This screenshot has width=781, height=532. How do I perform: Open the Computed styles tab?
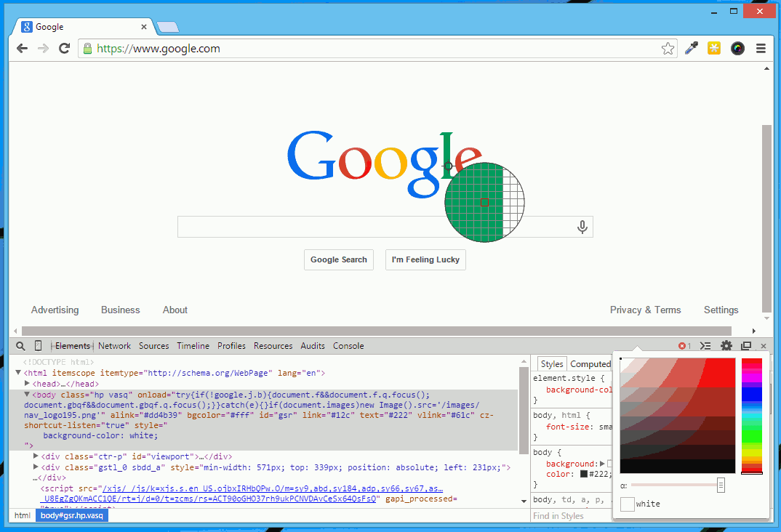click(x=590, y=363)
